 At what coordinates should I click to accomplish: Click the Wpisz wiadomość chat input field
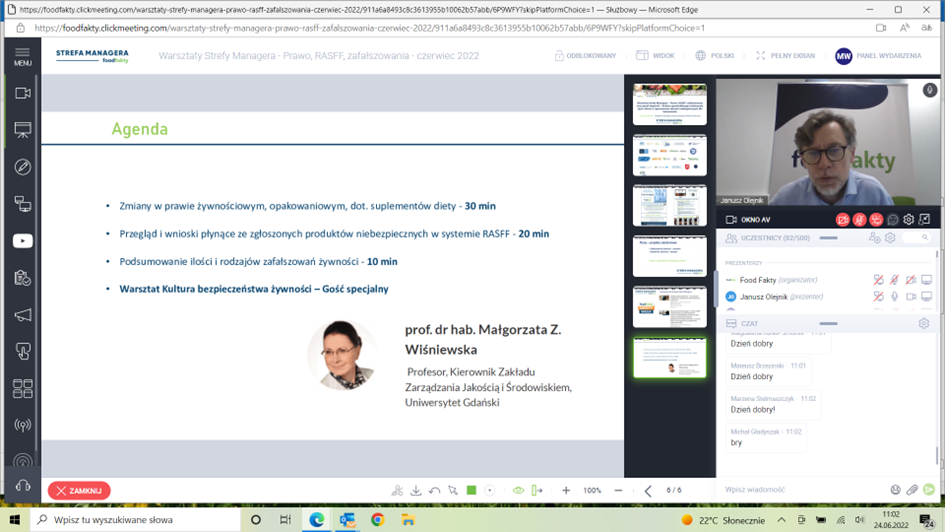click(x=800, y=490)
